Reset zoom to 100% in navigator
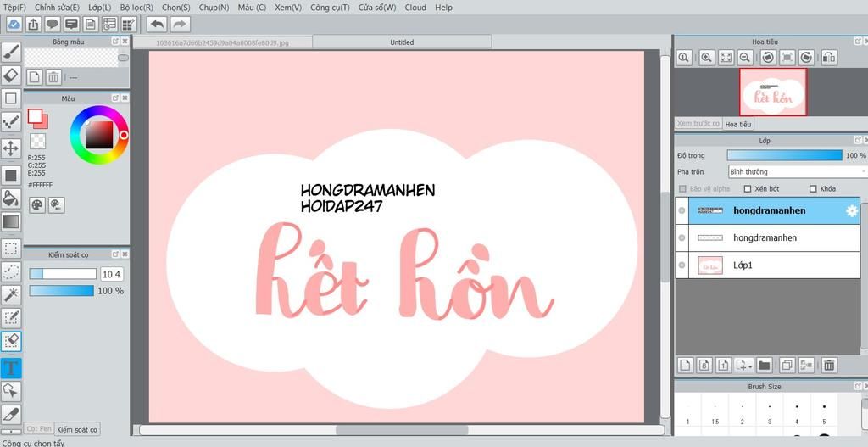868x447 pixels. click(684, 57)
